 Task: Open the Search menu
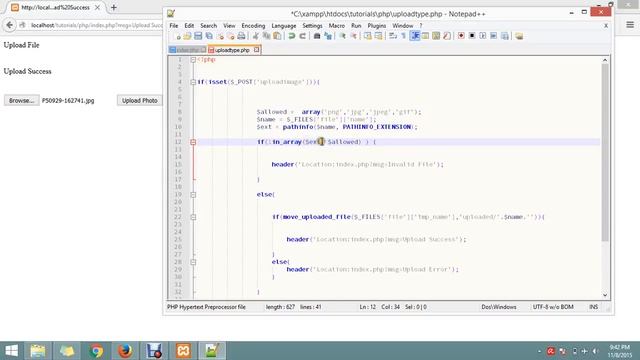tap(208, 26)
